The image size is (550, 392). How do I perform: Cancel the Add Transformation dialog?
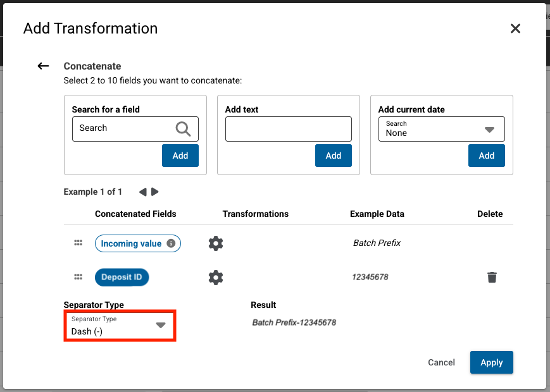(441, 362)
